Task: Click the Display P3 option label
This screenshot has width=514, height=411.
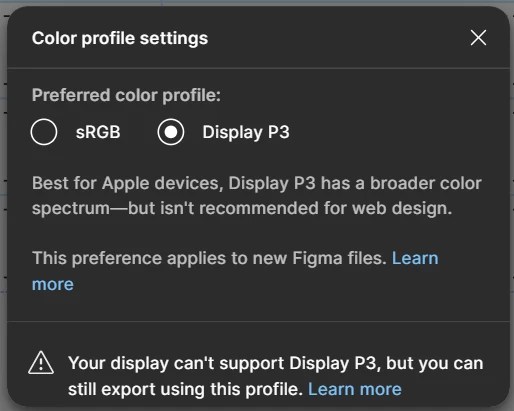Action: coord(246,133)
